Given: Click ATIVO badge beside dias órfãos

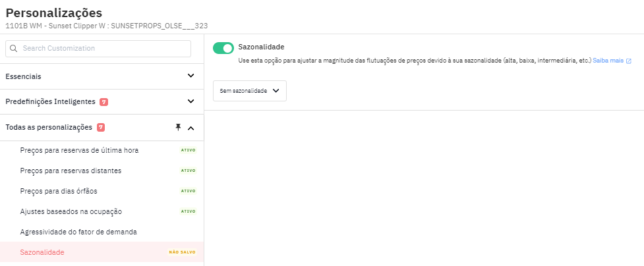Looking at the screenshot, I should (x=189, y=191).
